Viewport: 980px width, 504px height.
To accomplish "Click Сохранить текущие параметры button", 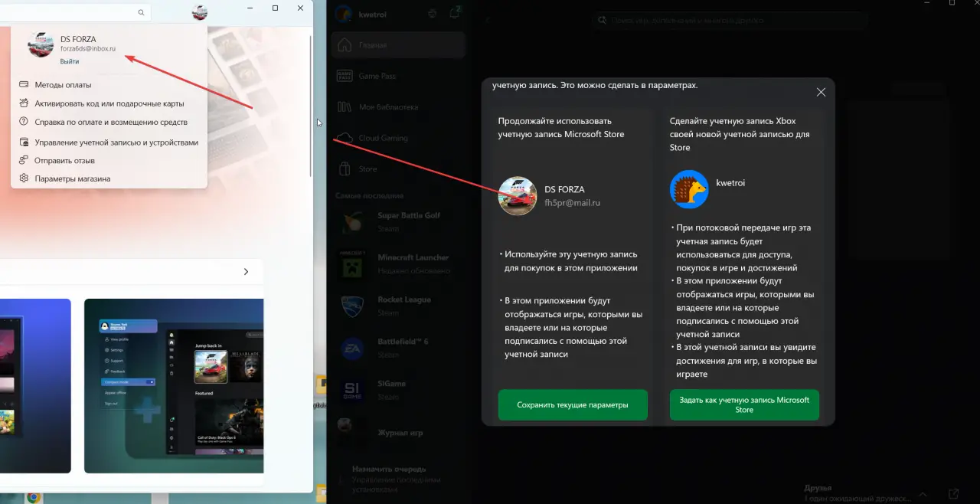I will coord(573,405).
